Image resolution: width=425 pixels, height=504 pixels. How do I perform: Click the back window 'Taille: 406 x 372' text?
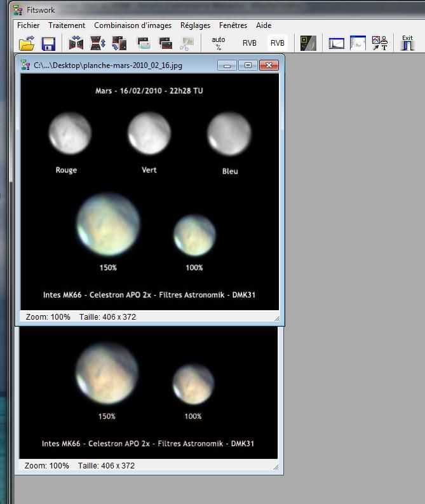[x=106, y=466]
